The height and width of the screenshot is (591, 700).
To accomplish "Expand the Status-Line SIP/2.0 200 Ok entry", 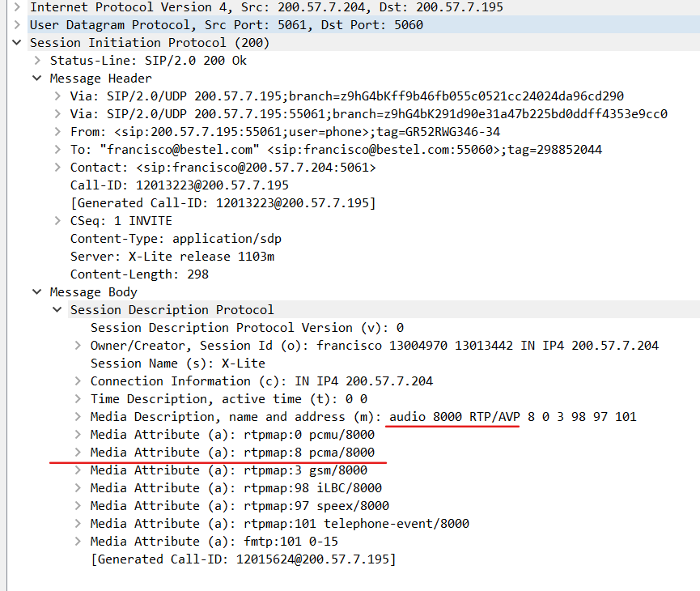I will [x=37, y=60].
